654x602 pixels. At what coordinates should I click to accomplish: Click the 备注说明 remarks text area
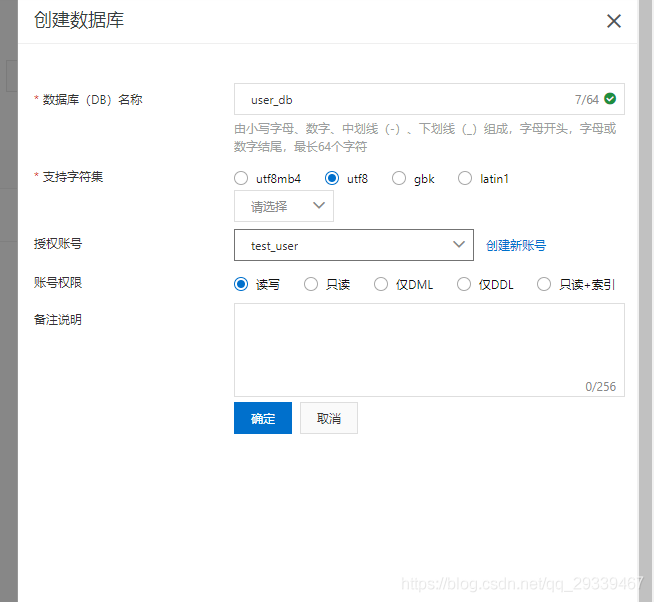click(x=429, y=350)
